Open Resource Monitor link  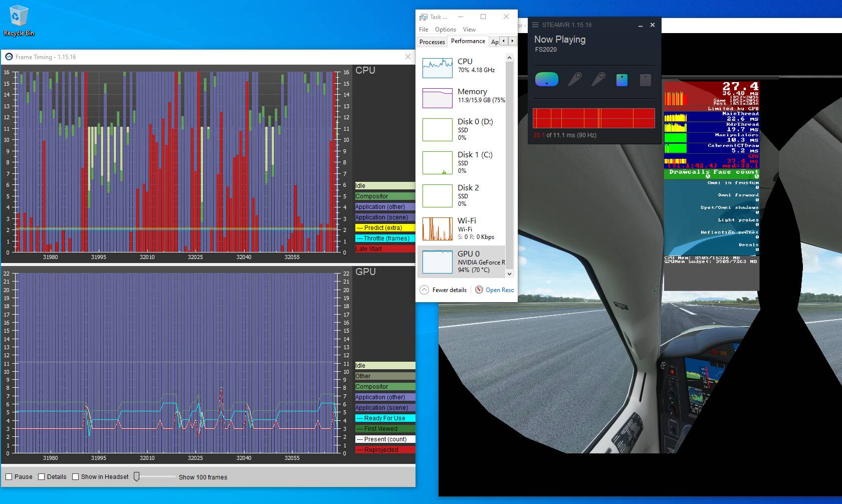coord(500,290)
